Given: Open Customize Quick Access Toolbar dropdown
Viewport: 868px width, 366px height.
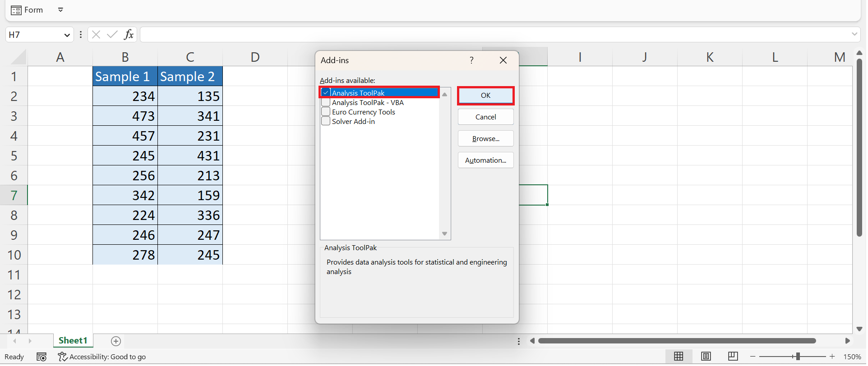Looking at the screenshot, I should (x=60, y=10).
